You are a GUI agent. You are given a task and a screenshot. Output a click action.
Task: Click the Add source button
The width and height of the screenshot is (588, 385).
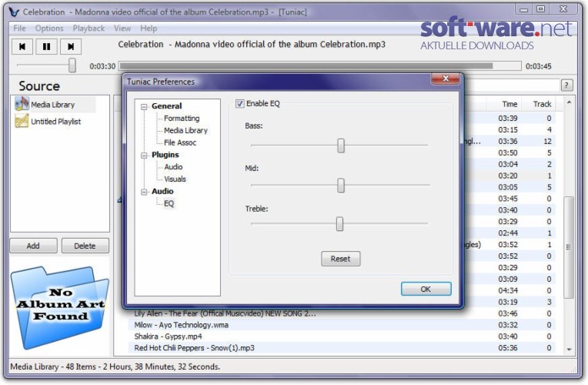[x=33, y=246]
